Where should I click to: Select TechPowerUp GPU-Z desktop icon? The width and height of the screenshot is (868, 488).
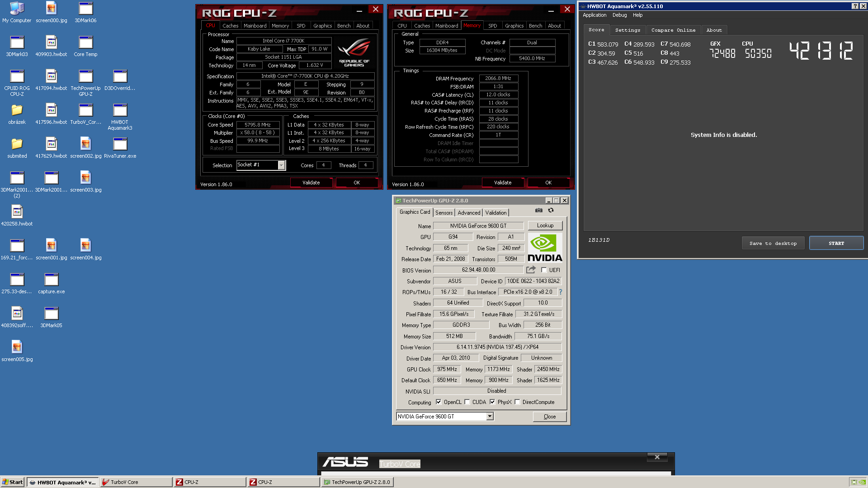(85, 83)
